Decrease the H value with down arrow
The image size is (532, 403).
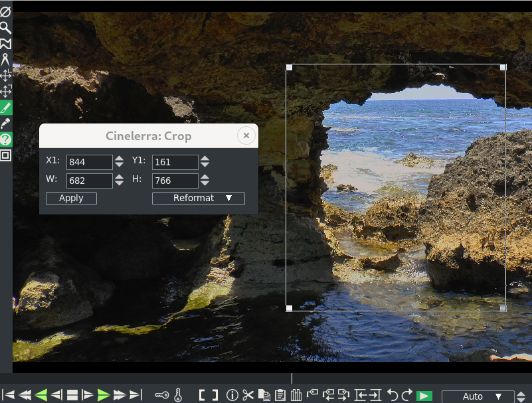click(205, 184)
